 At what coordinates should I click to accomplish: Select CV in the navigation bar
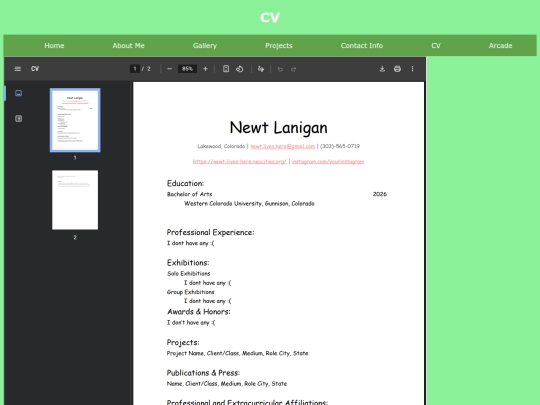(436, 45)
